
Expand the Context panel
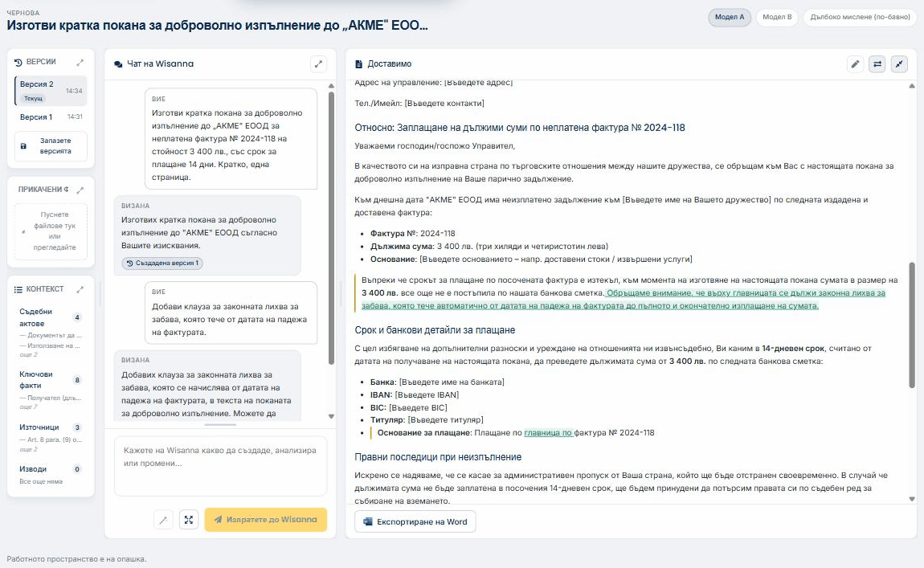click(80, 289)
